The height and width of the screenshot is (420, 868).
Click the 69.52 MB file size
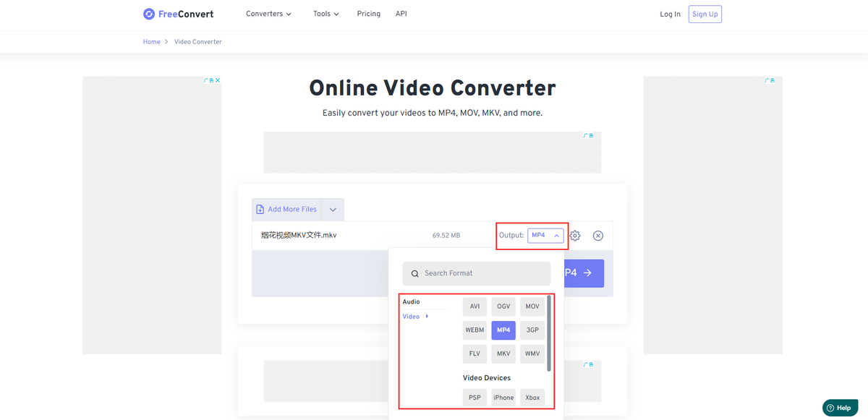point(446,236)
